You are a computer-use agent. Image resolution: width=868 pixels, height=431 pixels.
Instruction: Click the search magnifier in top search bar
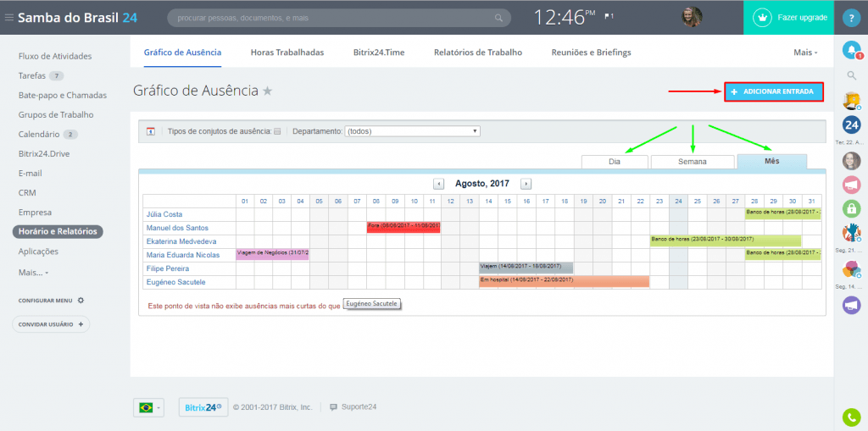498,18
